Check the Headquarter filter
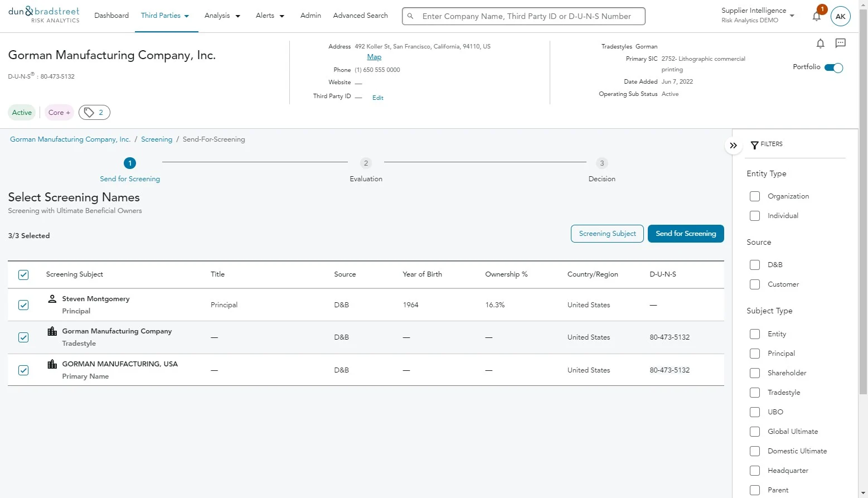The image size is (868, 498). [755, 471]
